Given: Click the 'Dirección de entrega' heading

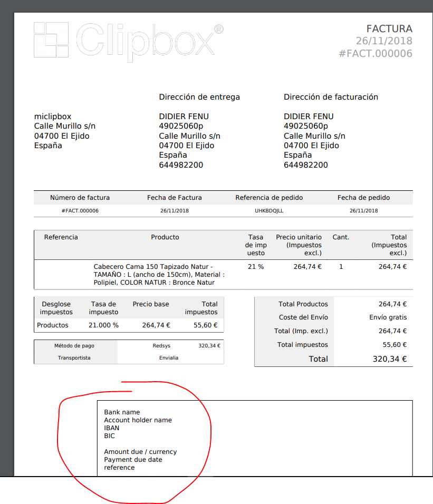Looking at the screenshot, I should (199, 97).
